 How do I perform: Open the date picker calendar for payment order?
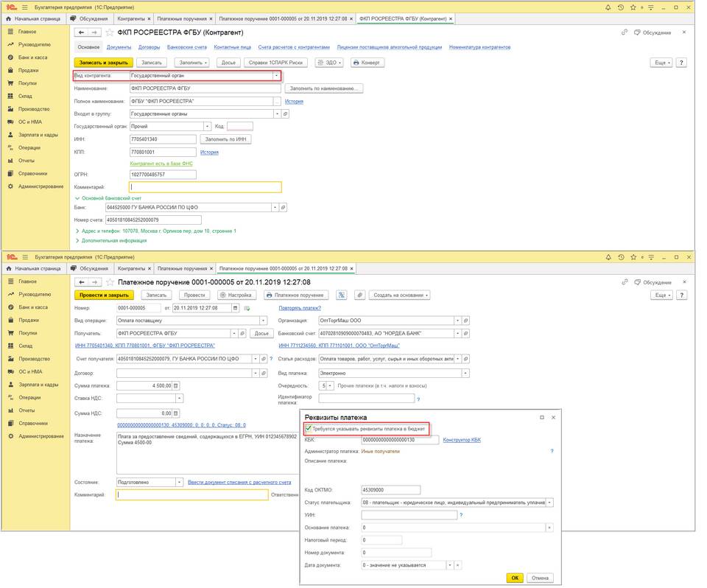(x=236, y=308)
